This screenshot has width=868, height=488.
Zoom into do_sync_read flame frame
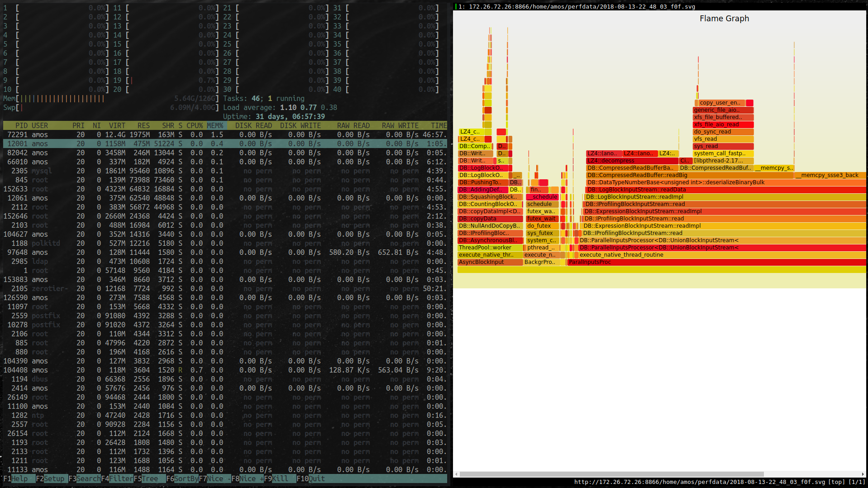723,132
